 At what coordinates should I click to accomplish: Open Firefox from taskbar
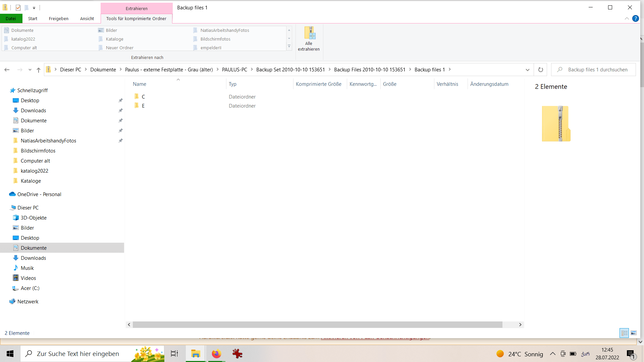click(216, 354)
